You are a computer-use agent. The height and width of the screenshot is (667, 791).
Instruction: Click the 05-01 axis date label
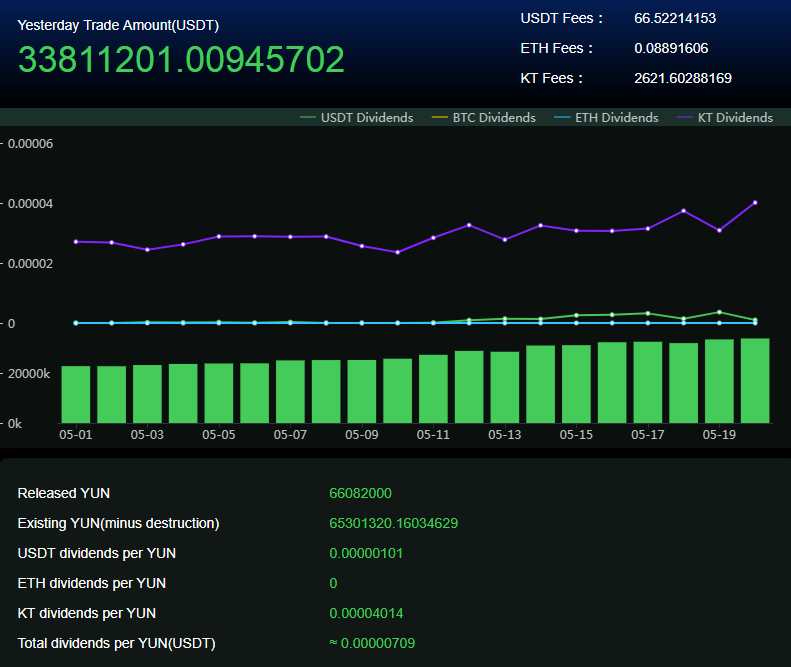coord(76,434)
